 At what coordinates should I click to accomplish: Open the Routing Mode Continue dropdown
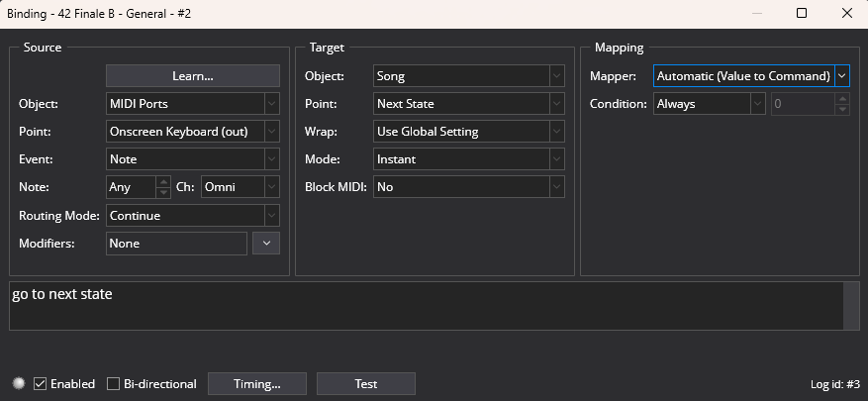193,216
